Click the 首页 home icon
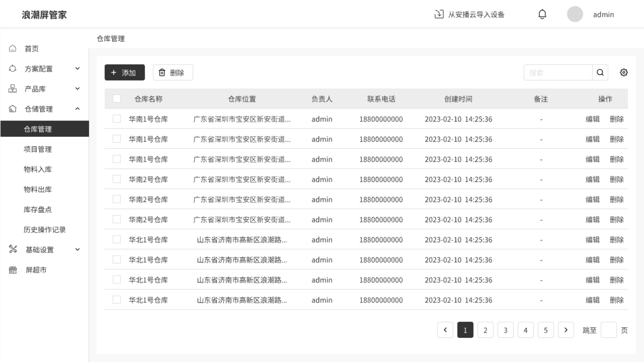The width and height of the screenshot is (644, 362). coord(12,49)
